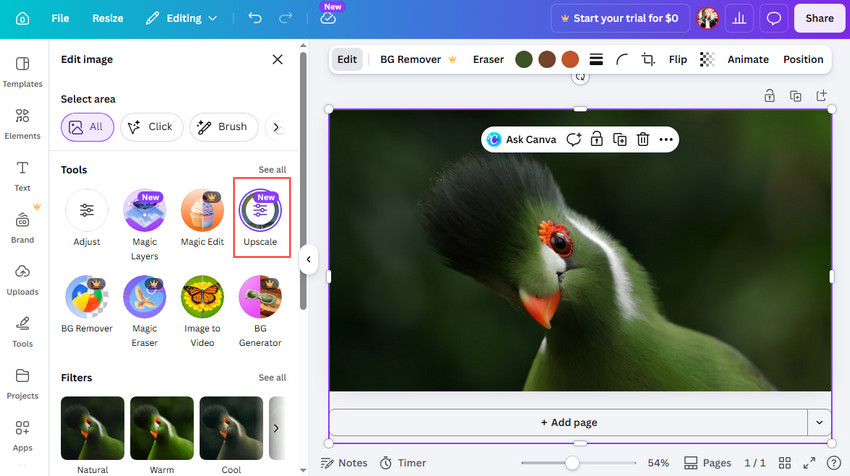This screenshot has height=476, width=850.
Task: Select the Magic Edit tool
Action: point(202,218)
